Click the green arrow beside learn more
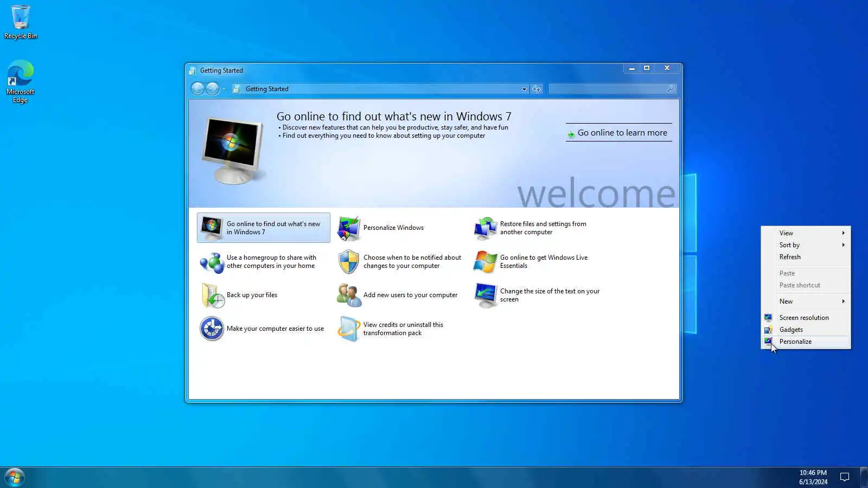Screen dimensions: 868x488 [x=571, y=134]
